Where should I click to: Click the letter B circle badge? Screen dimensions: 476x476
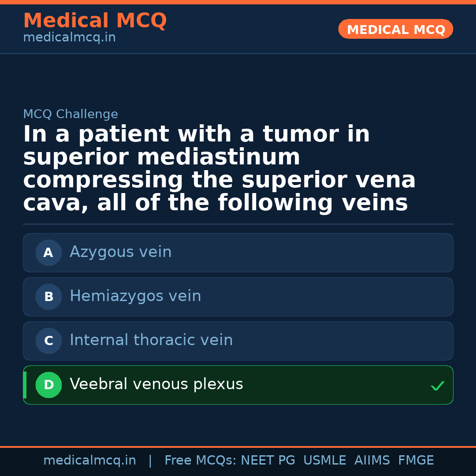click(48, 297)
